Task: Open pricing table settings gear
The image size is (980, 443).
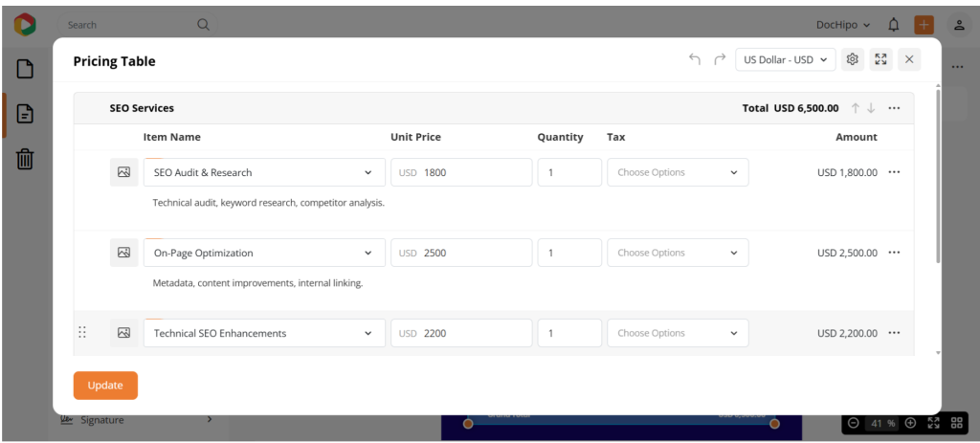Action: [852, 59]
